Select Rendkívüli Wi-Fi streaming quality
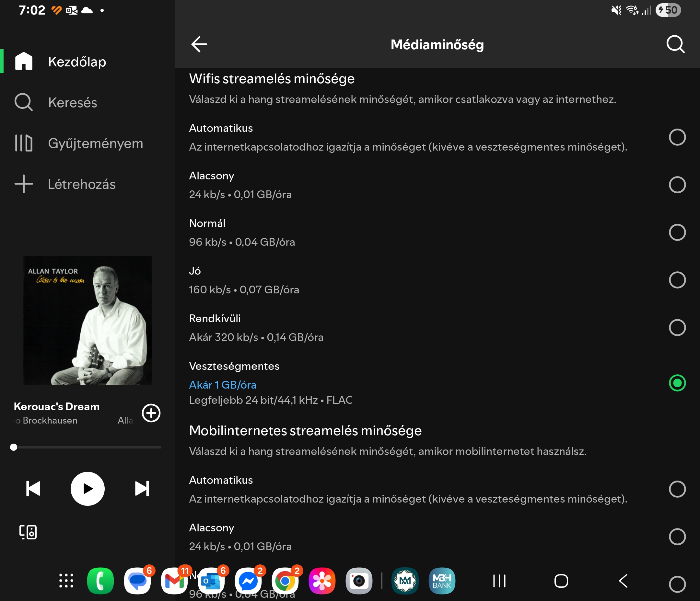The height and width of the screenshot is (601, 700). click(677, 327)
